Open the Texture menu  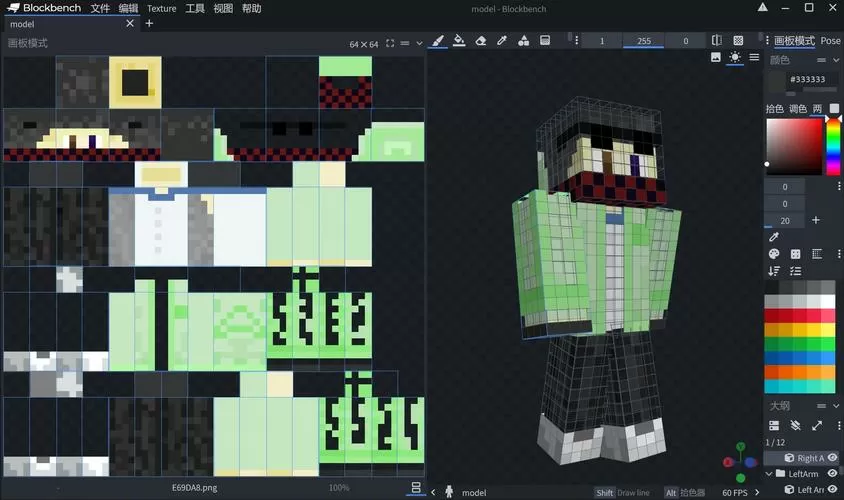(161, 8)
